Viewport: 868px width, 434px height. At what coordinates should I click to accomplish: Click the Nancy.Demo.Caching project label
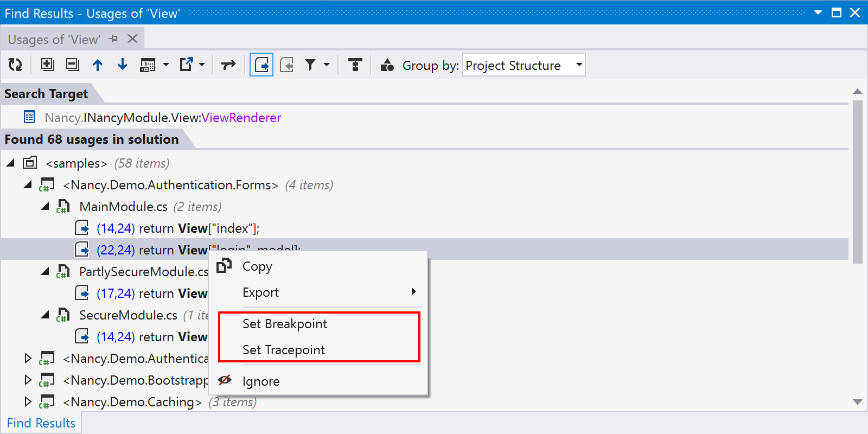tap(132, 402)
